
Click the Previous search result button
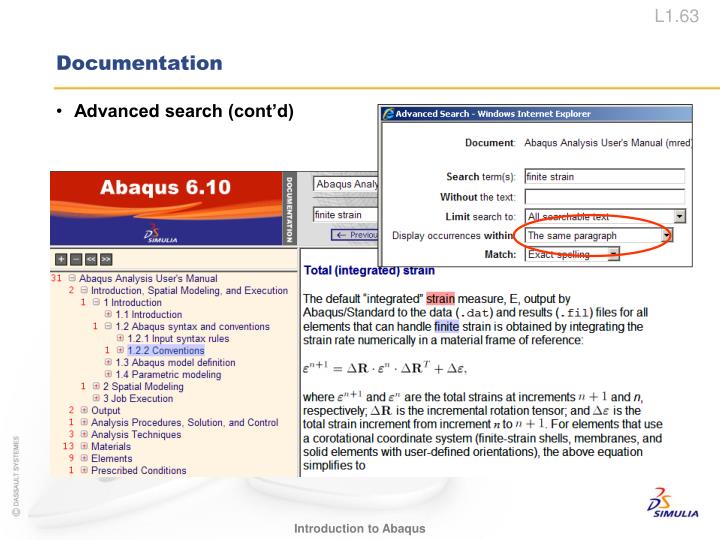[x=355, y=235]
